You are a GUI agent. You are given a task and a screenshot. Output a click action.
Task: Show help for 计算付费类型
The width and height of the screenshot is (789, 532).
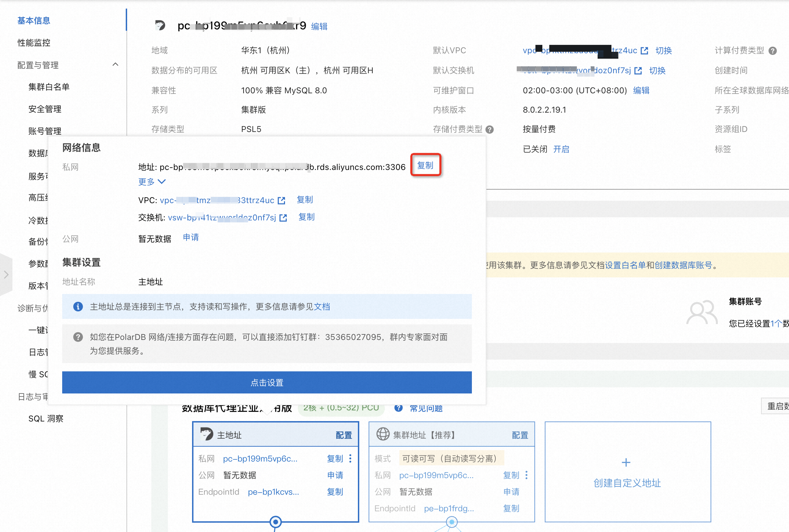773,51
